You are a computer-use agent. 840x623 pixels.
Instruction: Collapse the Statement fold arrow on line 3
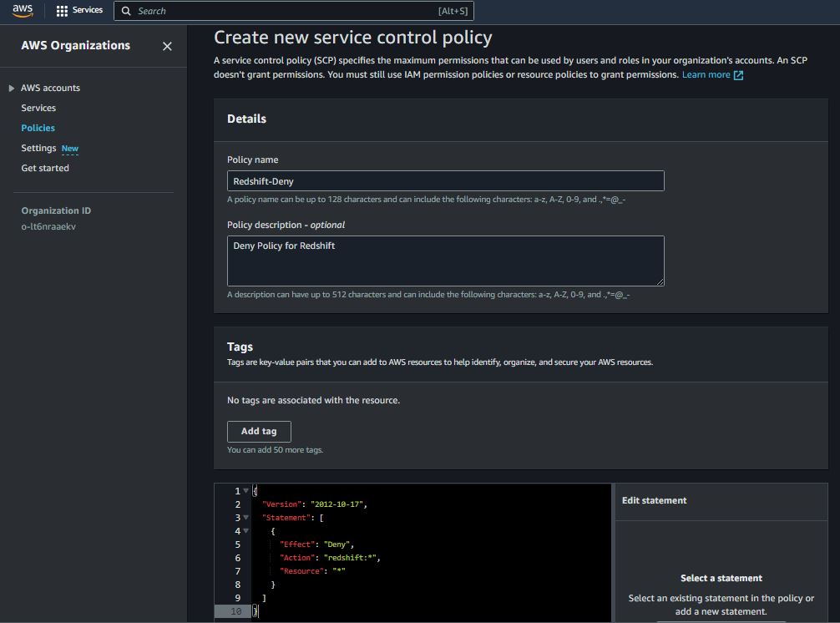(x=246, y=518)
